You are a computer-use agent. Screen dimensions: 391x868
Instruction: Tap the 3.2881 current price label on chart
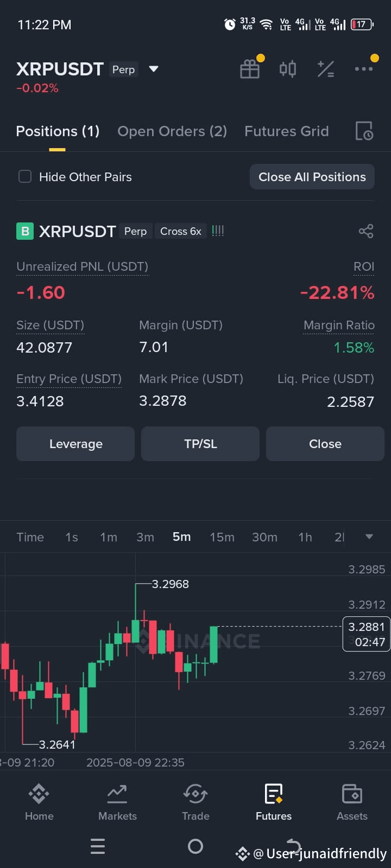367,627
